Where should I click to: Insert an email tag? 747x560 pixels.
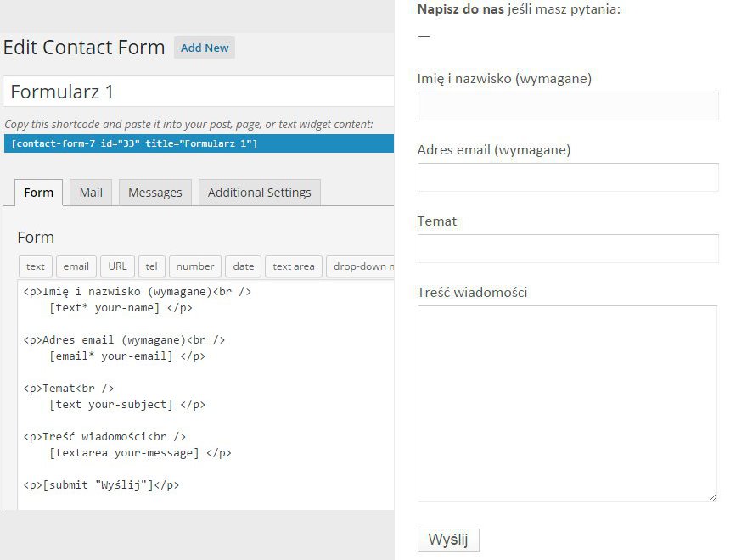pos(76,266)
